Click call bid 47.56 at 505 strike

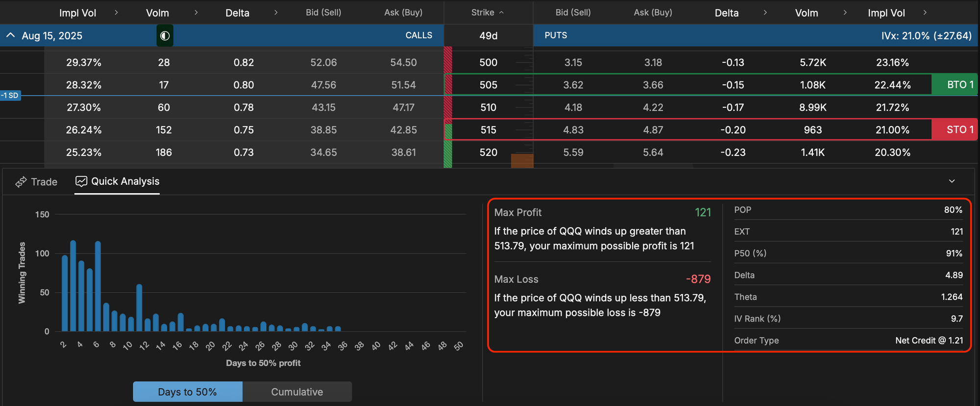click(x=324, y=85)
